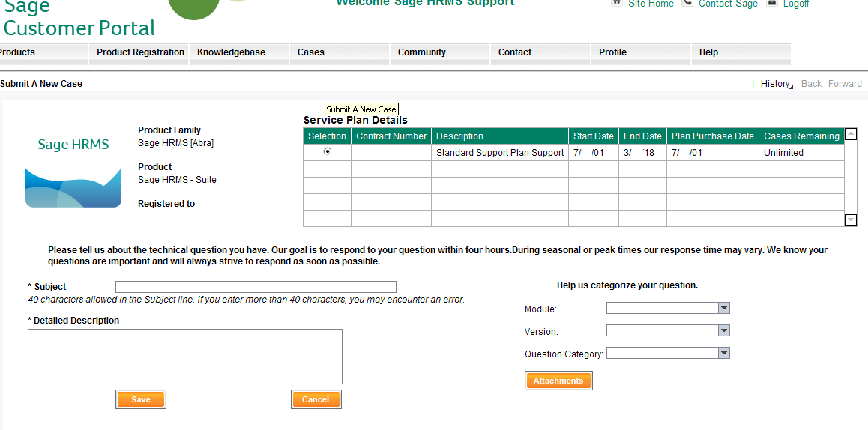Expand the Version dropdown list
This screenshot has width=868, height=430.
coord(723,330)
